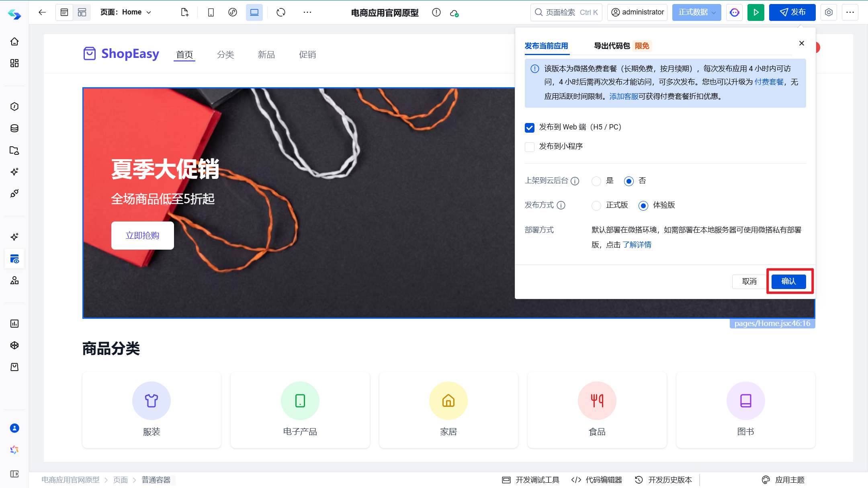Open the toolbar more options ellipsis
This screenshot has height=488, width=868.
307,12
